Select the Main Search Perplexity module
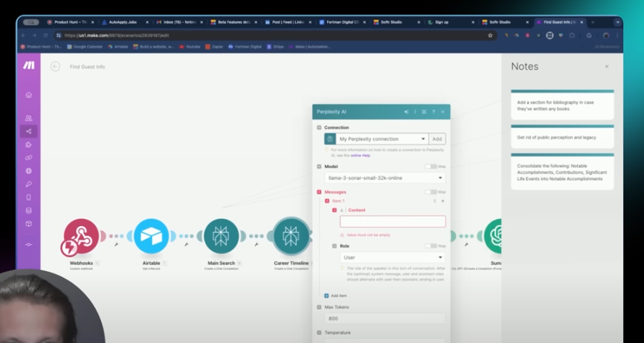The width and height of the screenshot is (644, 343). [x=221, y=237]
